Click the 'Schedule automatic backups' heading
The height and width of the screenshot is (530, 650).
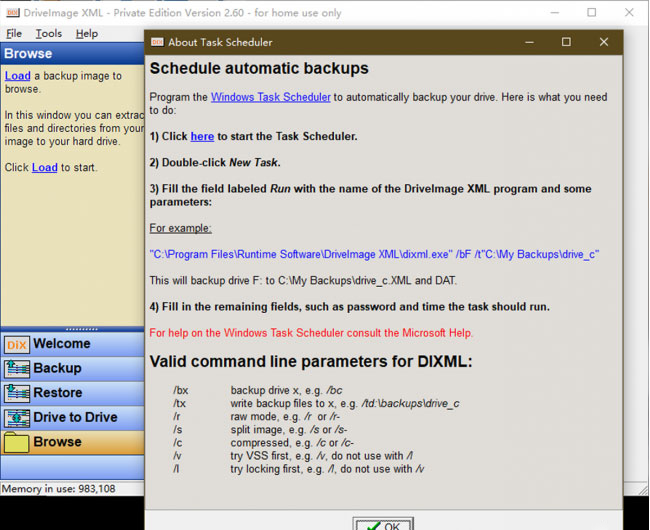coord(259,68)
